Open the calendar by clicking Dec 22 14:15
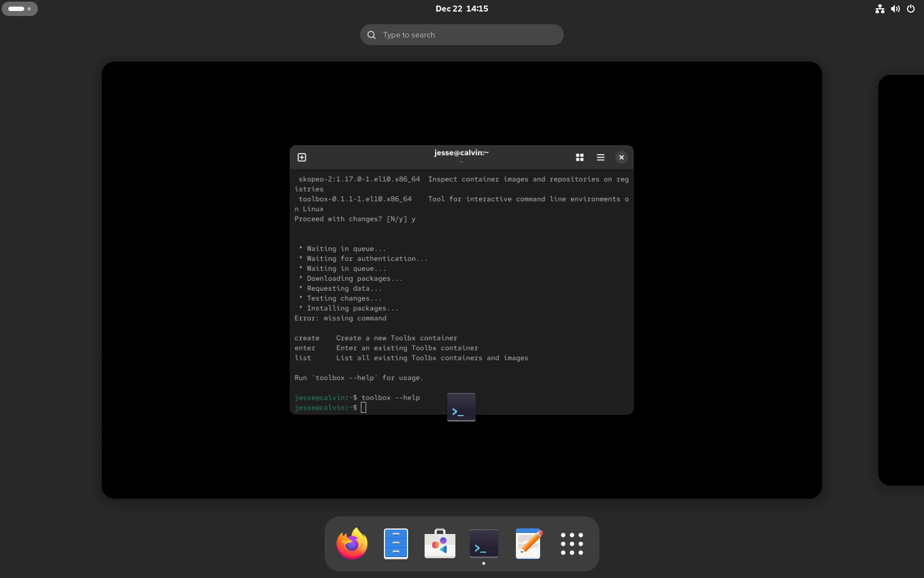Screen dimensions: 924x578 pyautogui.click(x=461, y=8)
